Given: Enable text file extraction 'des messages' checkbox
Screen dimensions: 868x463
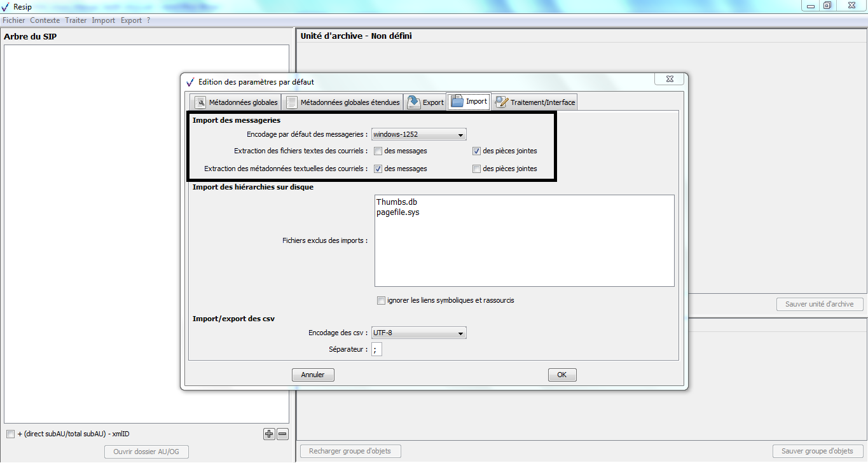Looking at the screenshot, I should coord(378,151).
